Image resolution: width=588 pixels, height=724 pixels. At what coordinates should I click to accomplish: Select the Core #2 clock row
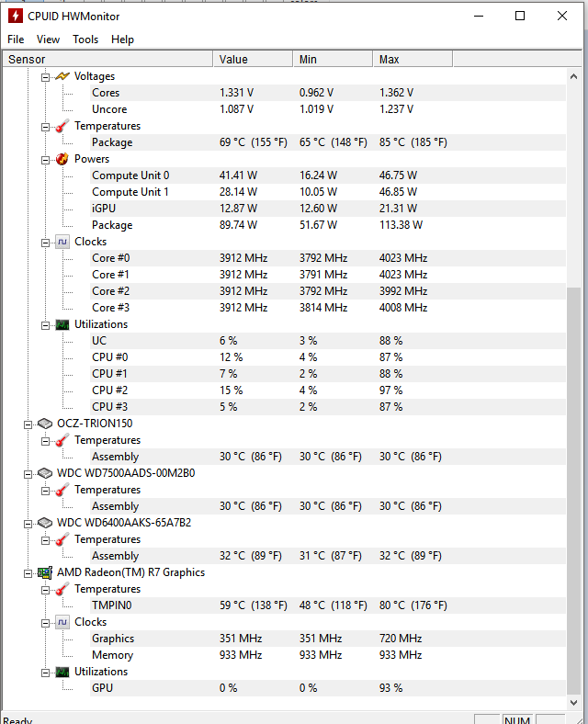point(329,291)
